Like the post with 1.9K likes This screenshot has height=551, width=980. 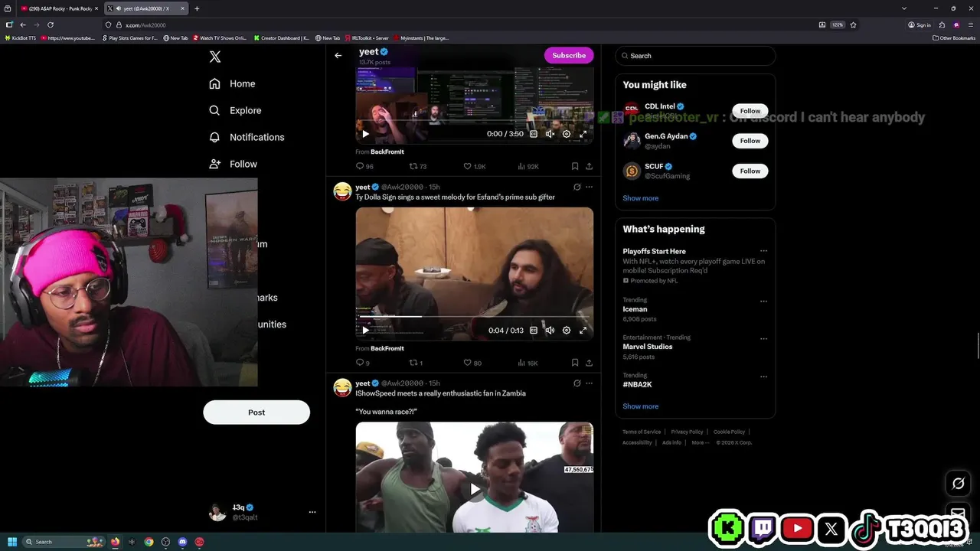475,166
